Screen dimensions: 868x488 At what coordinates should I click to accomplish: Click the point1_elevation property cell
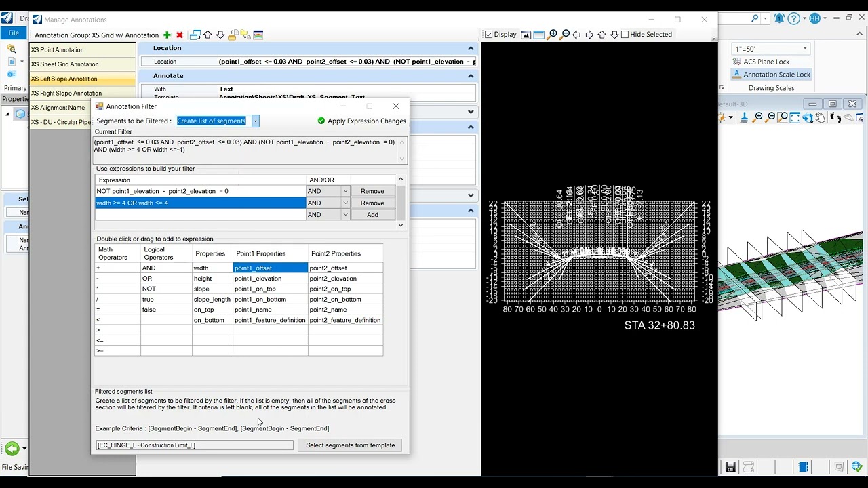click(x=270, y=279)
